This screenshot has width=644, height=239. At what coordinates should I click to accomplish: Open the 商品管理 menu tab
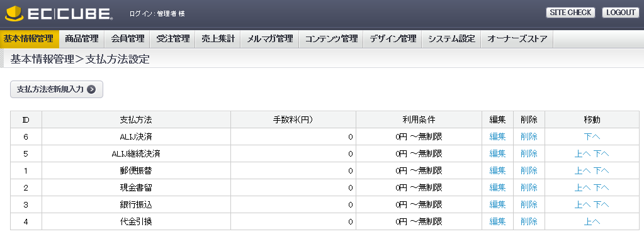pos(82,39)
